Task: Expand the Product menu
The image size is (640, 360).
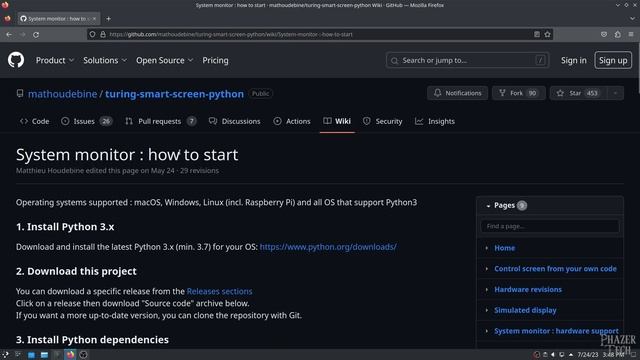Action: point(55,60)
